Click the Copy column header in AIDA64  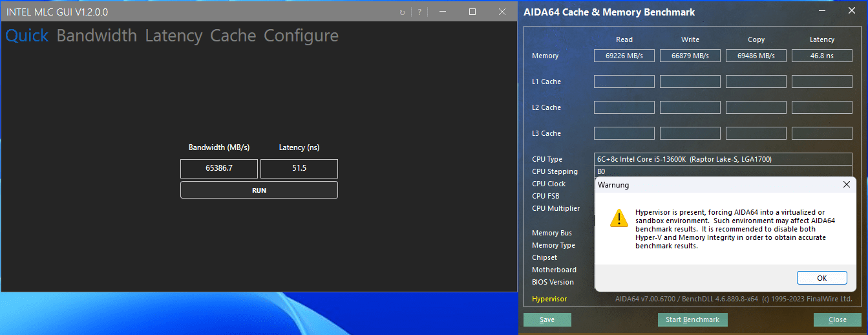(x=756, y=39)
